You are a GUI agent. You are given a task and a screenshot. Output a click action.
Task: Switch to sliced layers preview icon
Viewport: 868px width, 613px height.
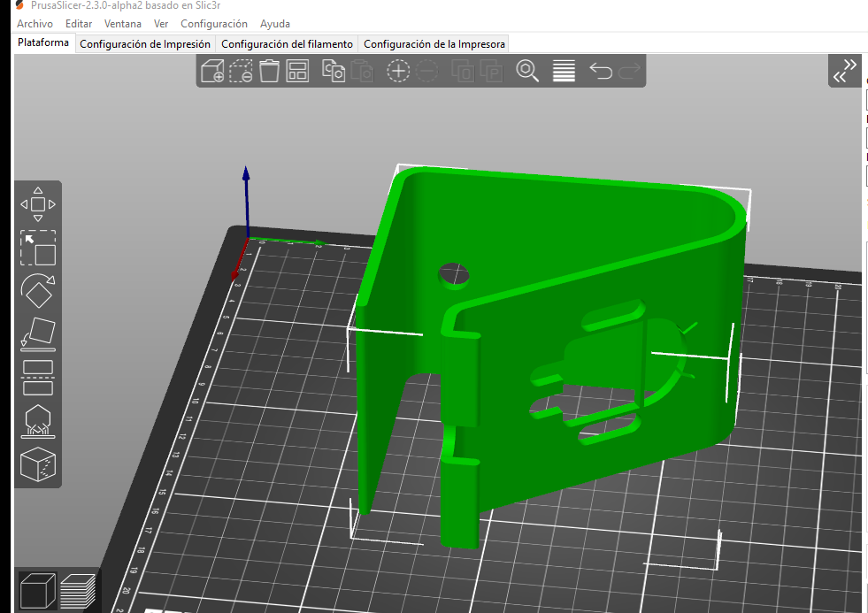(78, 591)
